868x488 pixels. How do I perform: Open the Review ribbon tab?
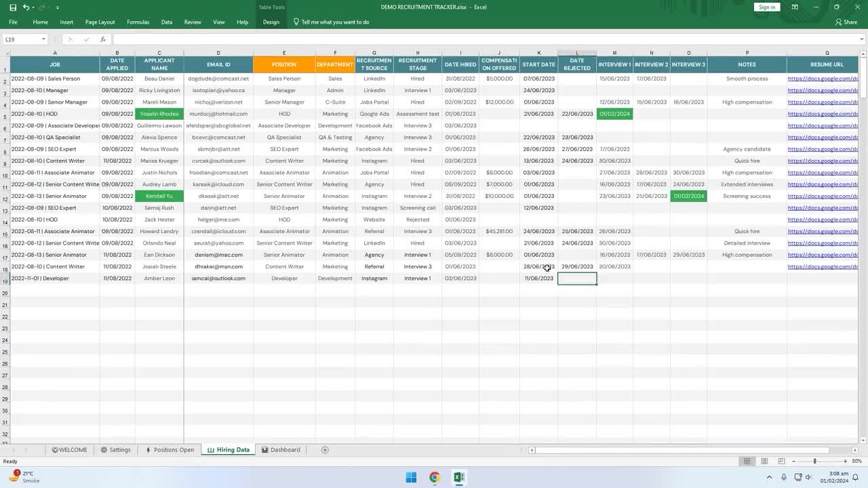point(193,22)
